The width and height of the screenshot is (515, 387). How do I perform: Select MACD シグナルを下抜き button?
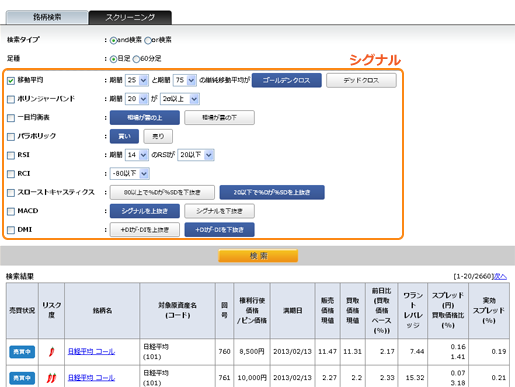coord(219,211)
